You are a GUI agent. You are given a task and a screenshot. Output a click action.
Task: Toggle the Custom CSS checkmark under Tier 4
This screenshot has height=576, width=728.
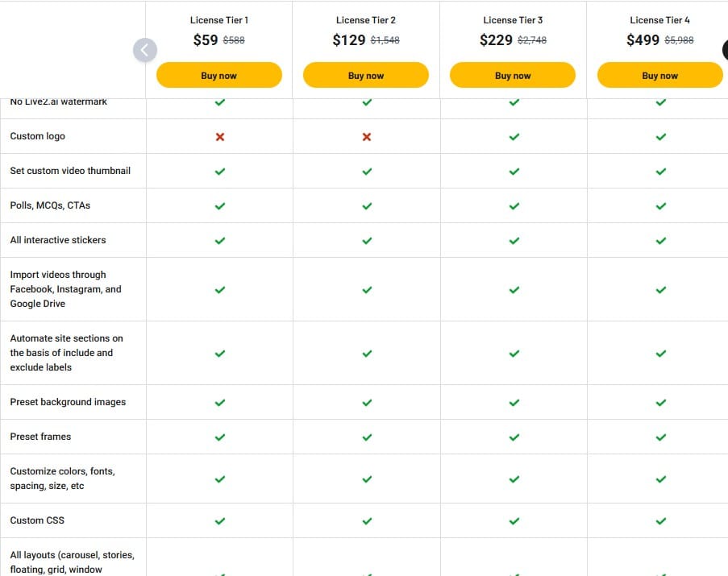pyautogui.click(x=659, y=520)
